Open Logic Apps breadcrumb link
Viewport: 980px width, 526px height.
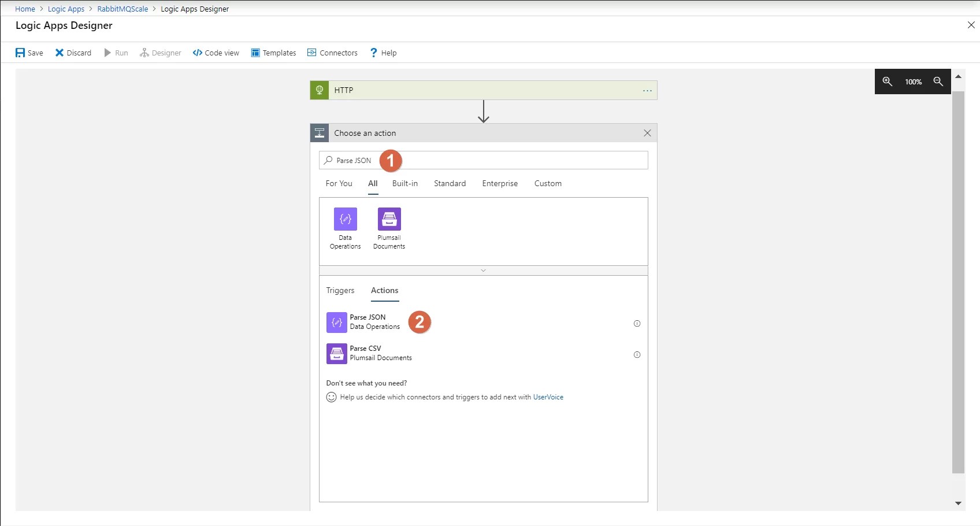pyautogui.click(x=66, y=9)
